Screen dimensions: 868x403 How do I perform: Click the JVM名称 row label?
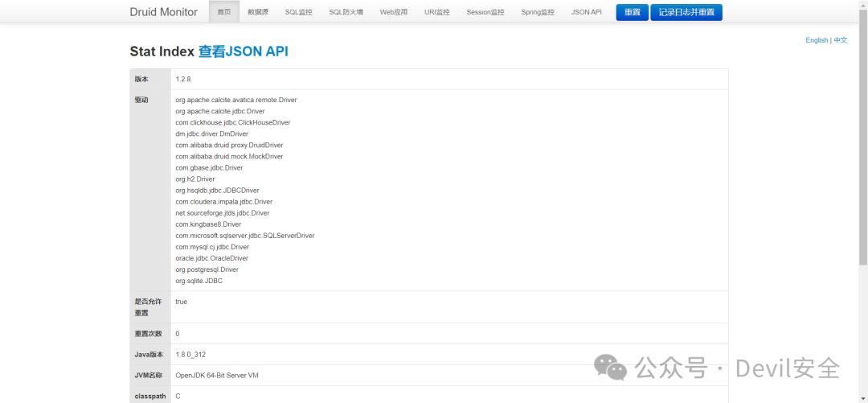149,376
